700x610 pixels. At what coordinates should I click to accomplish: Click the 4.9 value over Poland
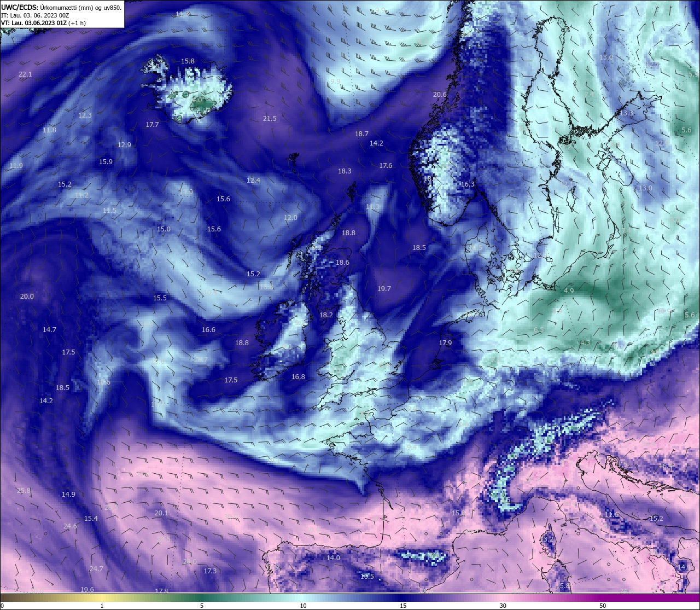(569, 291)
